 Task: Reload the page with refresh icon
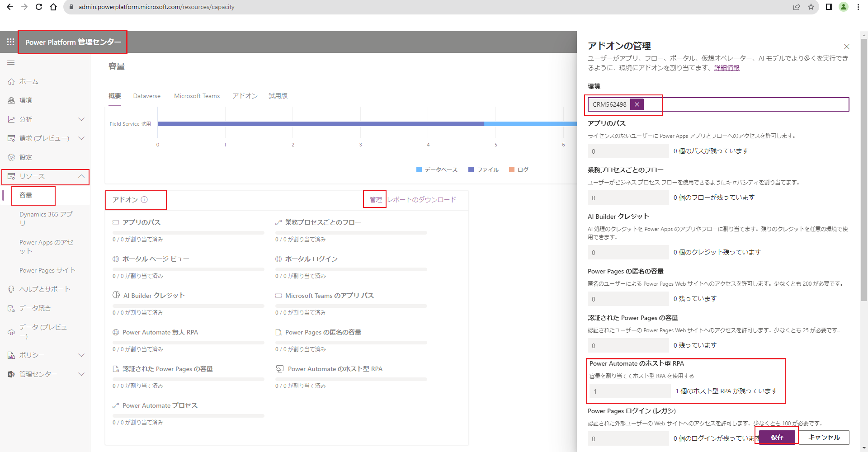click(x=39, y=7)
